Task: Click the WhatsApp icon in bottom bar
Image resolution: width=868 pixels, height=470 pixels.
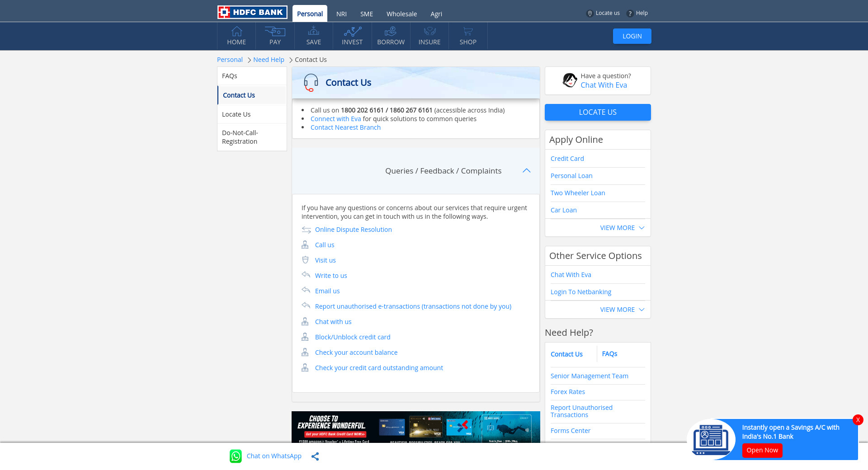Action: pos(236,456)
